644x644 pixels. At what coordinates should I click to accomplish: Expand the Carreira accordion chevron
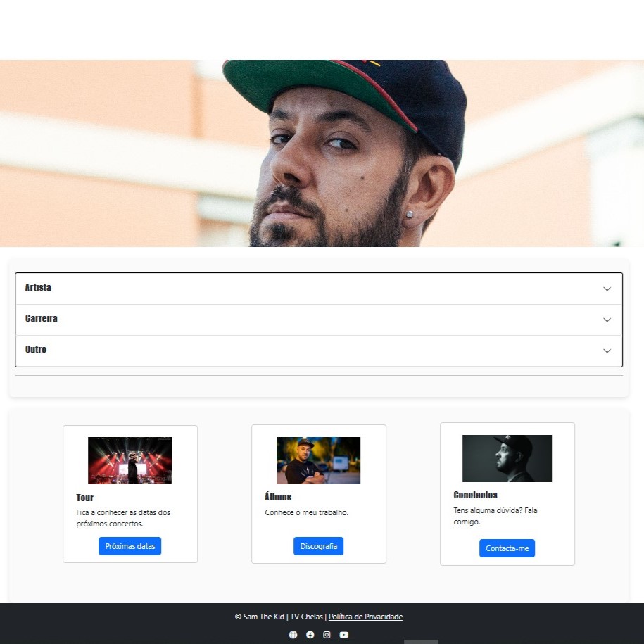pyautogui.click(x=607, y=320)
